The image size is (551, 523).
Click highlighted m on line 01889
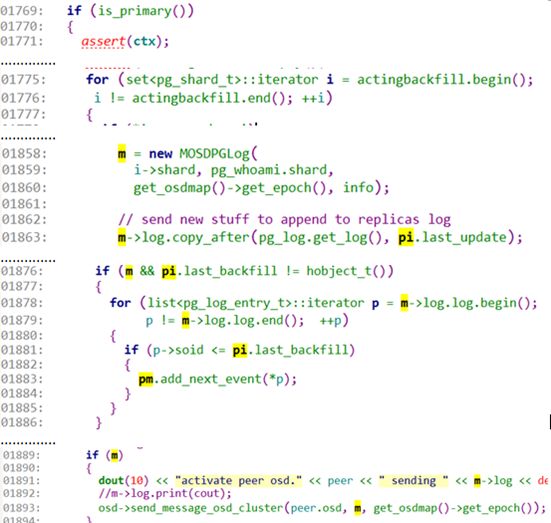tap(114, 455)
